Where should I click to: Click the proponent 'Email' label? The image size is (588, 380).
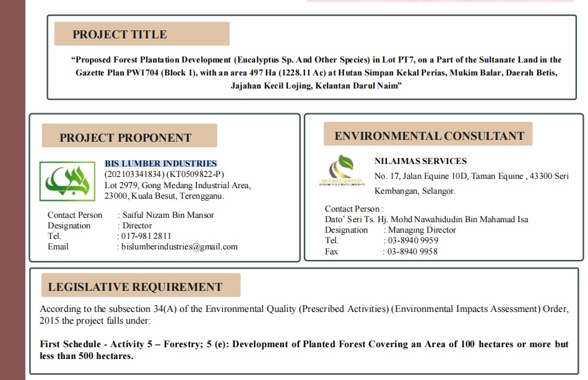point(58,246)
